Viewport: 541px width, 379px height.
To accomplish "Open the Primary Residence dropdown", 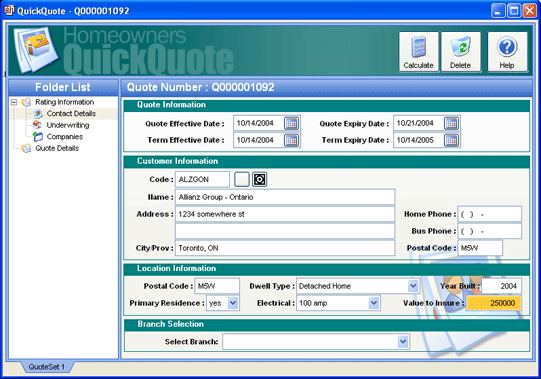I will 233,303.
